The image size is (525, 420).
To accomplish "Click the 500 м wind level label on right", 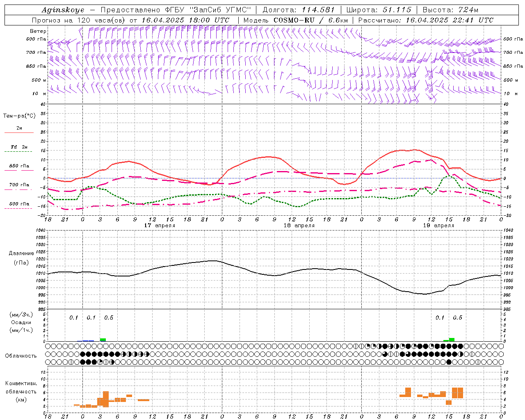I will pos(510,80).
